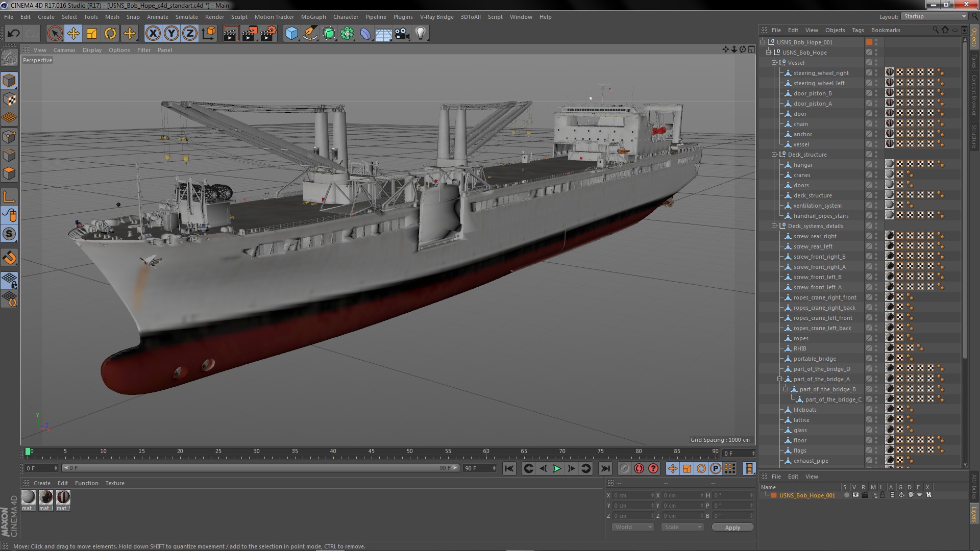Open the Content Browser side tab
The width and height of the screenshot is (980, 551).
tap(974, 95)
